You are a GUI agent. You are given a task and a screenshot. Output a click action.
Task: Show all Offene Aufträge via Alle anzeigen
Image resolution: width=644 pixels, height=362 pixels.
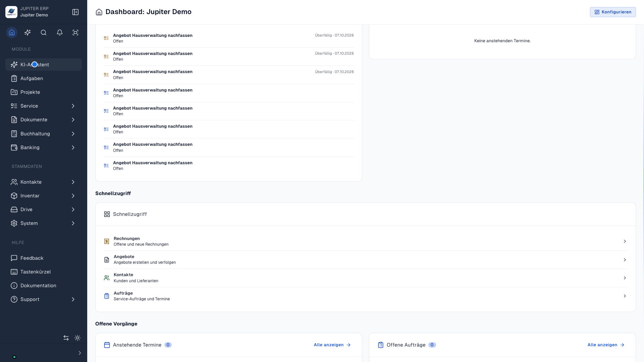[606, 345]
